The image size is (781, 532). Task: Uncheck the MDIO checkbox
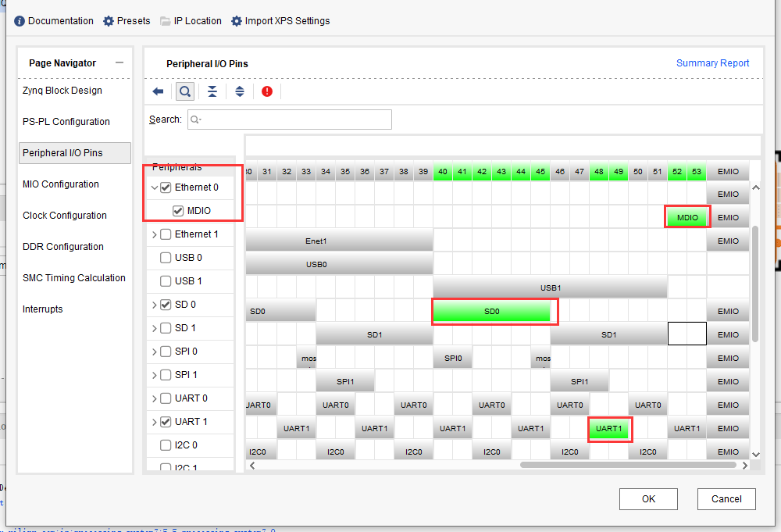tap(178, 211)
